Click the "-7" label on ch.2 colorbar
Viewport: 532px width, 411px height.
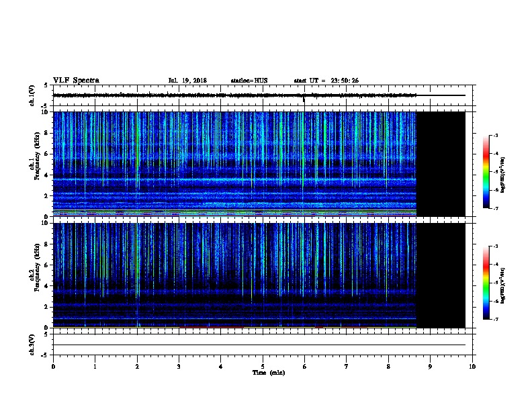pos(495,319)
